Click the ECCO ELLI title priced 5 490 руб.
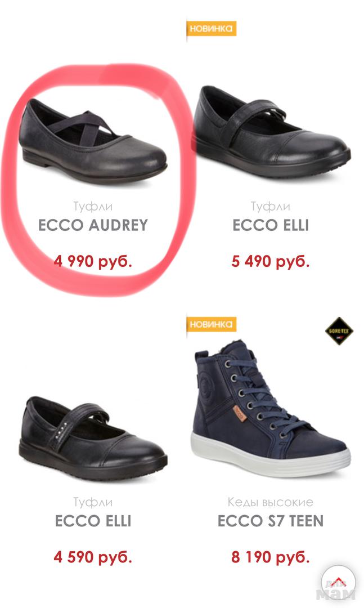364x608 pixels. 271,225
